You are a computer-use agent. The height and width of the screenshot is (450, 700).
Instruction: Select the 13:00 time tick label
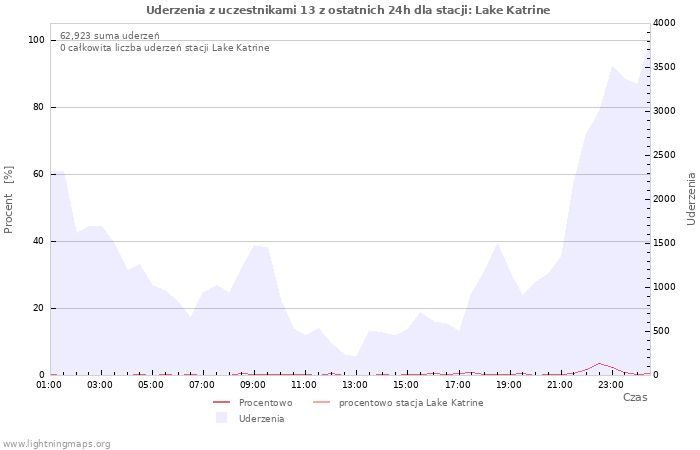click(356, 384)
